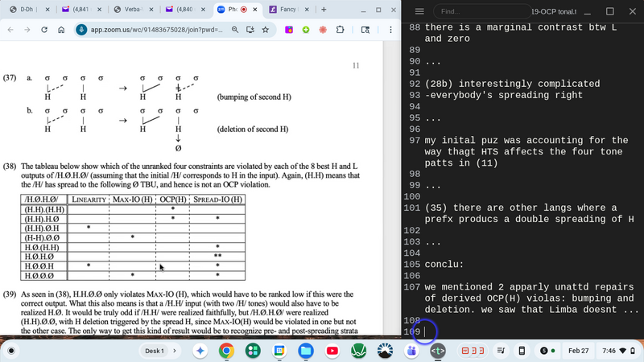Image resolution: width=644 pixels, height=362 pixels.
Task: Open Google Calendar from the shelf
Action: tap(279, 351)
